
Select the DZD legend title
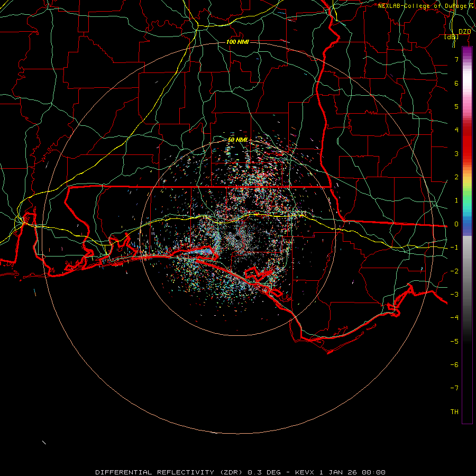pyautogui.click(x=465, y=32)
